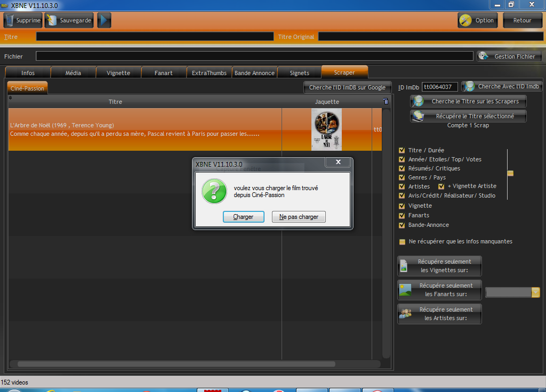546x392 pixels.
Task: Toggle the Bande-Annonce checkbox
Action: pyautogui.click(x=402, y=225)
